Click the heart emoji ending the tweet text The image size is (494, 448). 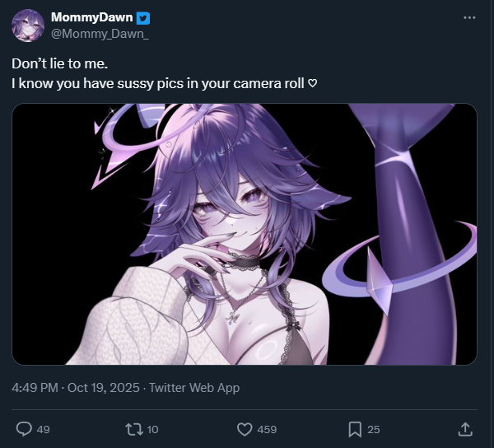point(312,83)
